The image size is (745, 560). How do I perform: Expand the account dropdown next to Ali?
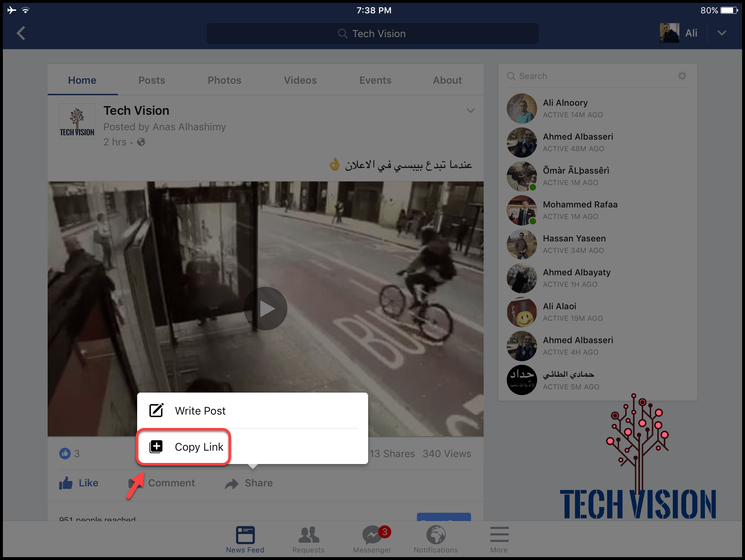click(x=722, y=33)
